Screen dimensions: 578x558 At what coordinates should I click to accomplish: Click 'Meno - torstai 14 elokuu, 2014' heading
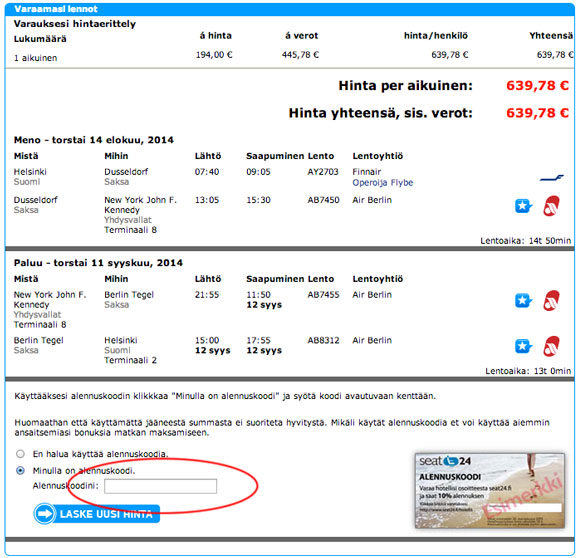pyautogui.click(x=94, y=140)
